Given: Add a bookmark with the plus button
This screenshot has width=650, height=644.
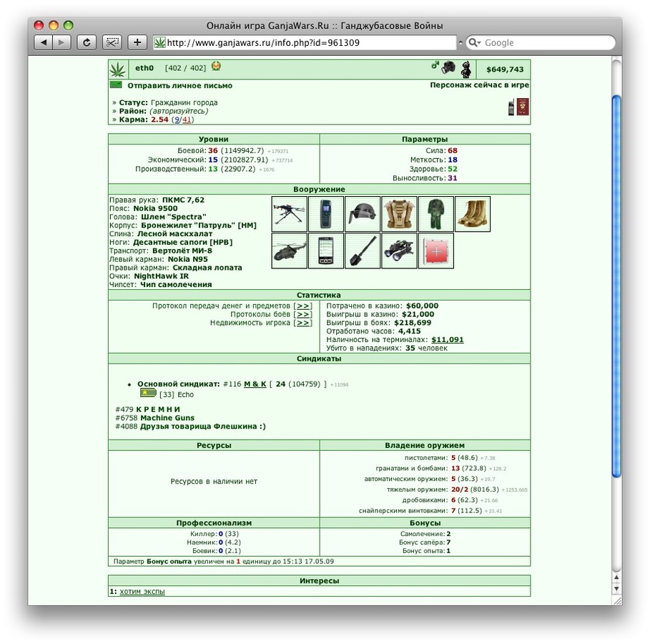Looking at the screenshot, I should coord(137,42).
